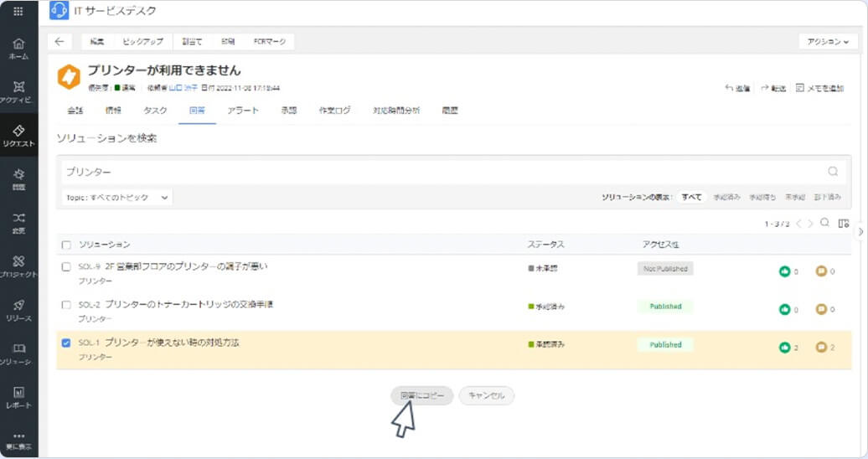Expand the right side panel chevron
This screenshot has height=459, width=868.
coord(860,230)
